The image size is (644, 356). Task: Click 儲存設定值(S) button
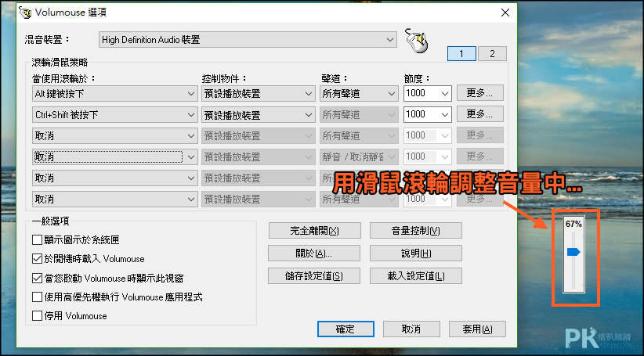pos(314,275)
